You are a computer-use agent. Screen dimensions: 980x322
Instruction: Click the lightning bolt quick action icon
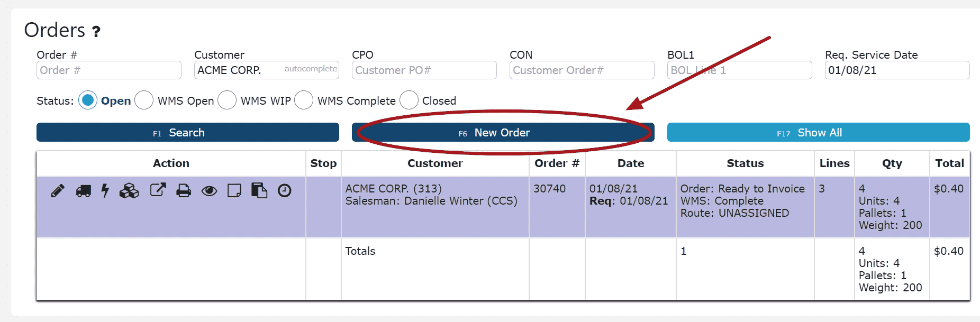[105, 191]
